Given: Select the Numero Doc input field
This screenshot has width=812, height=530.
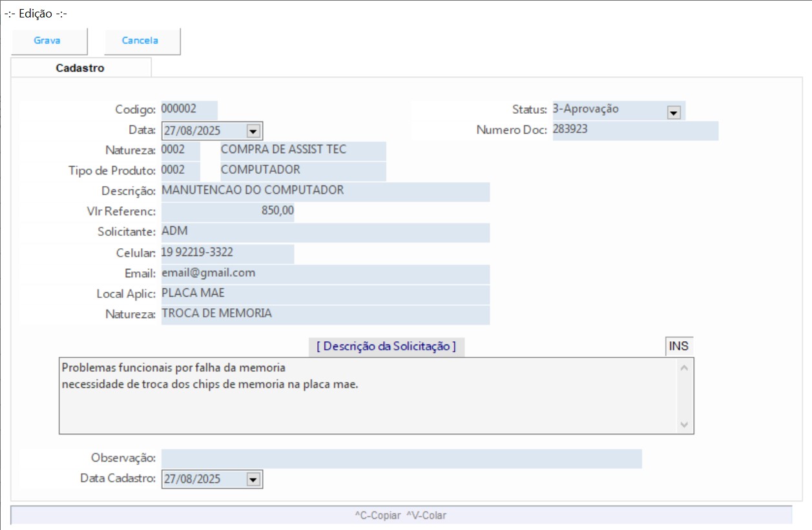Looking at the screenshot, I should pos(634,130).
